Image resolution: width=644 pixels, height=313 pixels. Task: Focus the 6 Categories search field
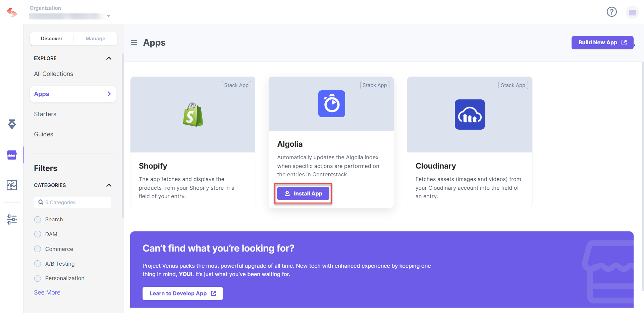73,203
